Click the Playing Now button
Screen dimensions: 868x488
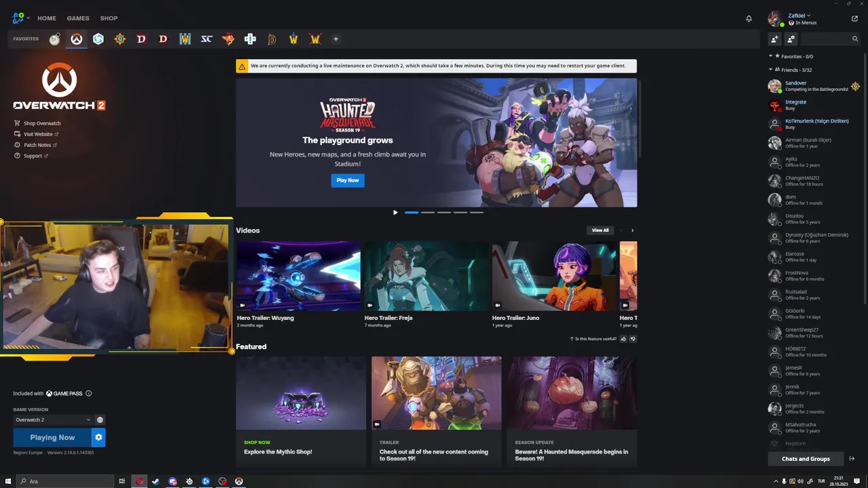click(x=52, y=437)
